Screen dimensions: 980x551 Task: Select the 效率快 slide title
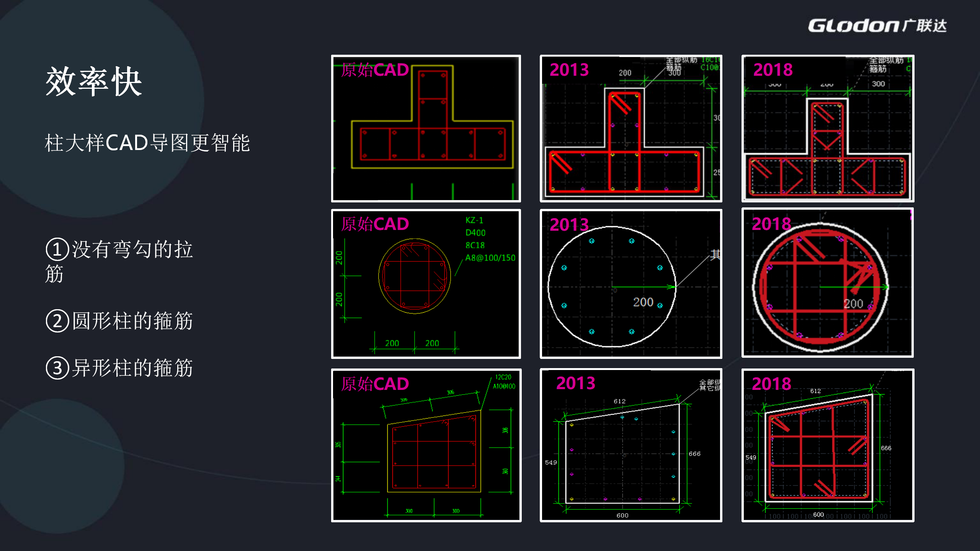tap(94, 81)
